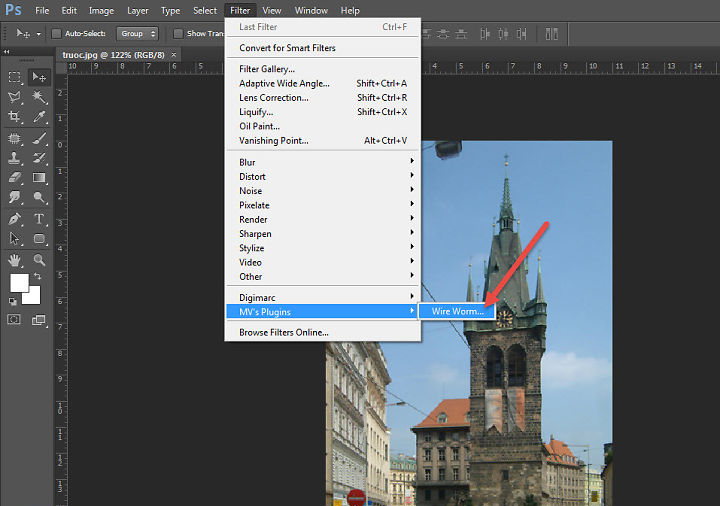Screen dimensions: 720x506
Task: Click Browse Filters Online
Action: tap(322, 332)
